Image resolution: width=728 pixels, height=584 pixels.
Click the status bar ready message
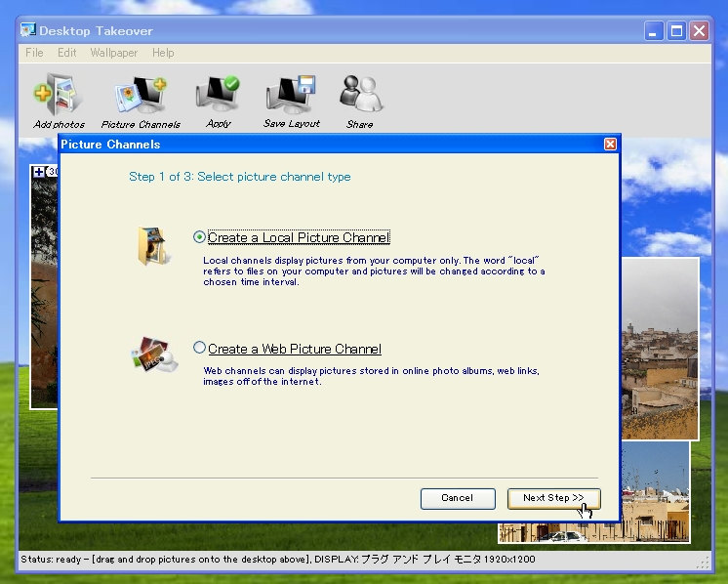tap(278, 559)
